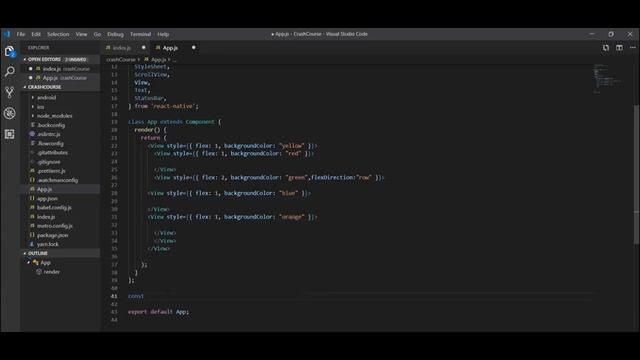This screenshot has width=640, height=360.
Task: Collapse the Outline section
Action: pyautogui.click(x=60, y=253)
